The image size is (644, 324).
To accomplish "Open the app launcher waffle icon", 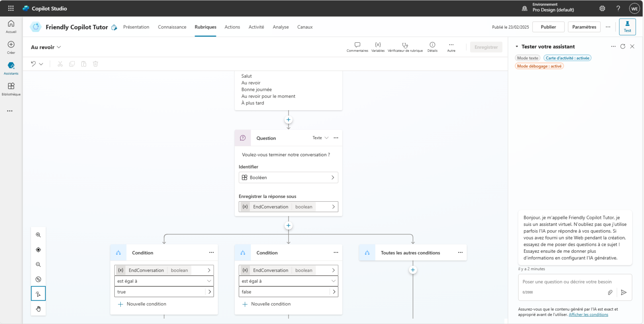I will [x=11, y=8].
